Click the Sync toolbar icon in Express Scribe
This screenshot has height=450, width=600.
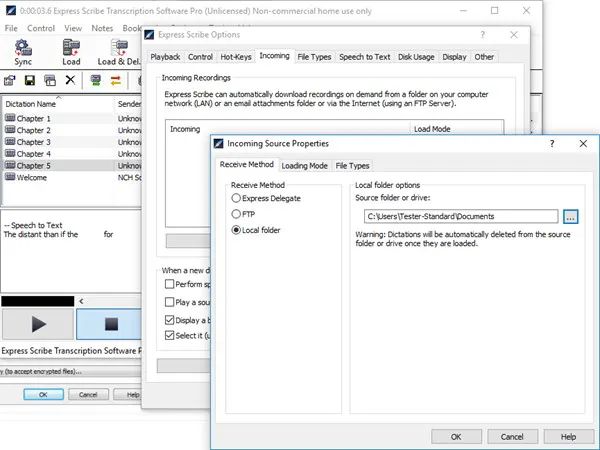point(23,52)
